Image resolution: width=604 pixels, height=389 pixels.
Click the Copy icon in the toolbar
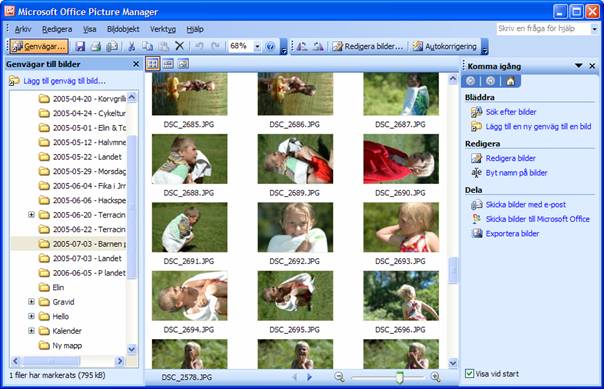[147, 46]
